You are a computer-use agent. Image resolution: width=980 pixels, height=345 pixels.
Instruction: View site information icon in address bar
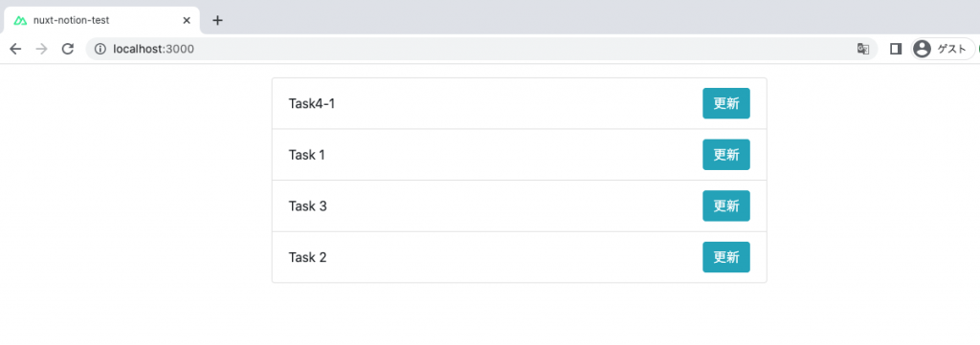point(100,50)
